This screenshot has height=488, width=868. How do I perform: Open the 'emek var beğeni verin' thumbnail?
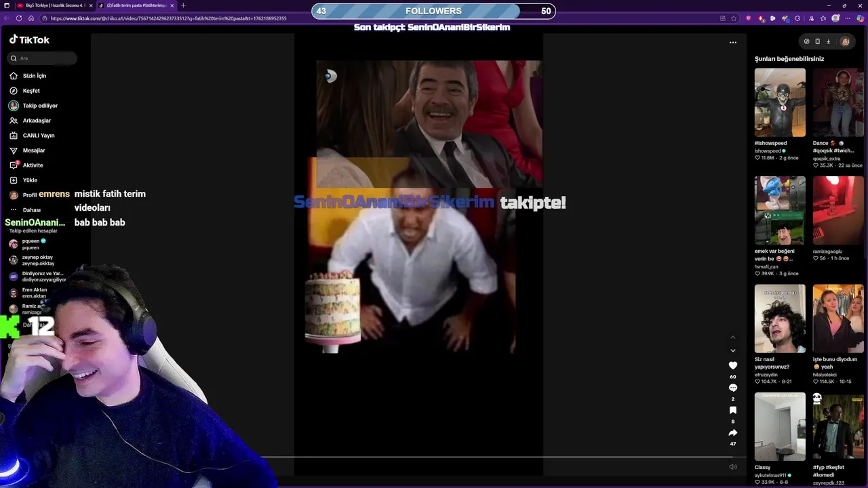pos(780,210)
